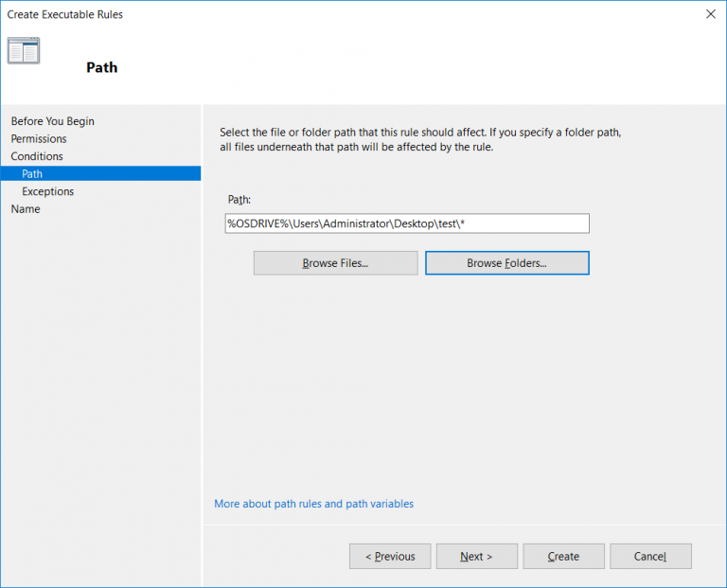Click the Create Executable Rules window title
The width and height of the screenshot is (727, 588).
pos(65,14)
